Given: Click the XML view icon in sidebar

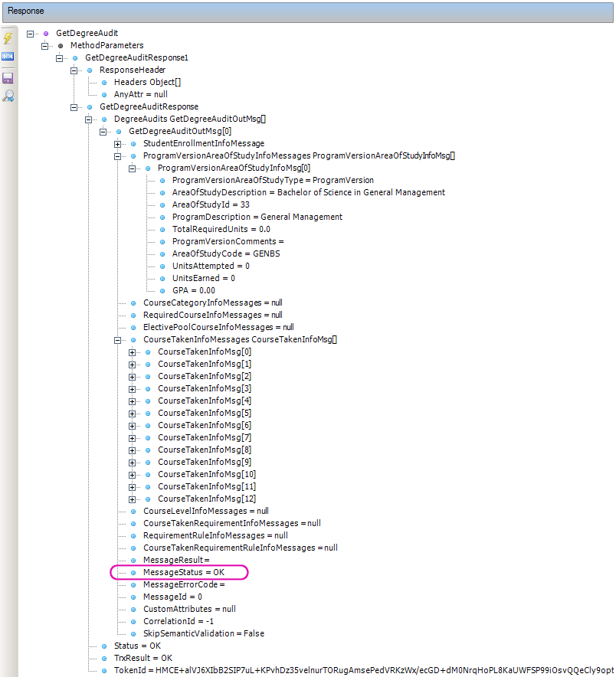Looking at the screenshot, I should [8, 56].
